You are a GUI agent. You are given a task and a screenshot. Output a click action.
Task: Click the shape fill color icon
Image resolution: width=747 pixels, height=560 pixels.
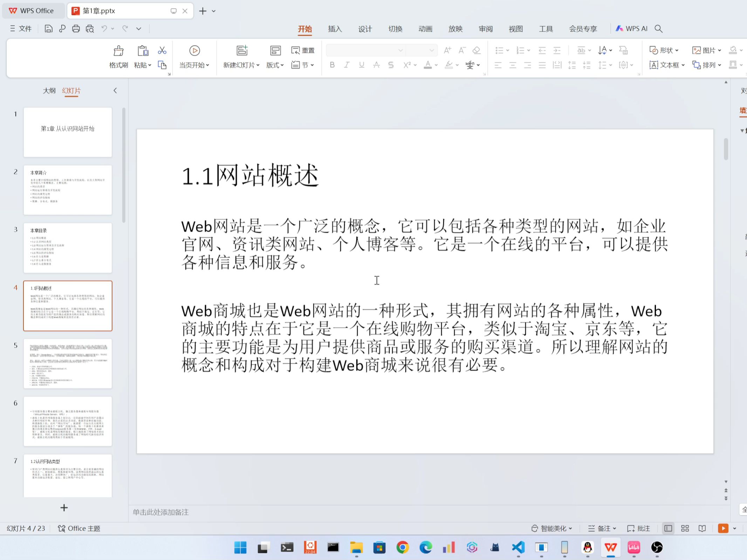(x=733, y=50)
